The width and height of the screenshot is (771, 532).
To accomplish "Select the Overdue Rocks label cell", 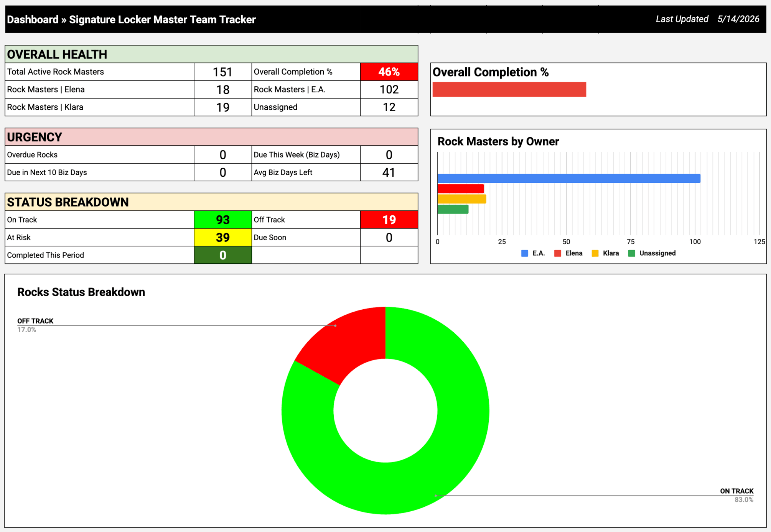I will click(99, 154).
